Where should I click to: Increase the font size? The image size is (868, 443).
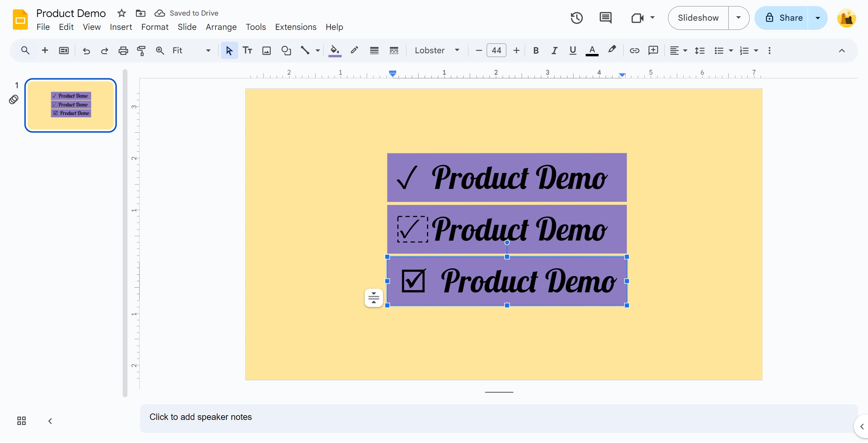[516, 51]
